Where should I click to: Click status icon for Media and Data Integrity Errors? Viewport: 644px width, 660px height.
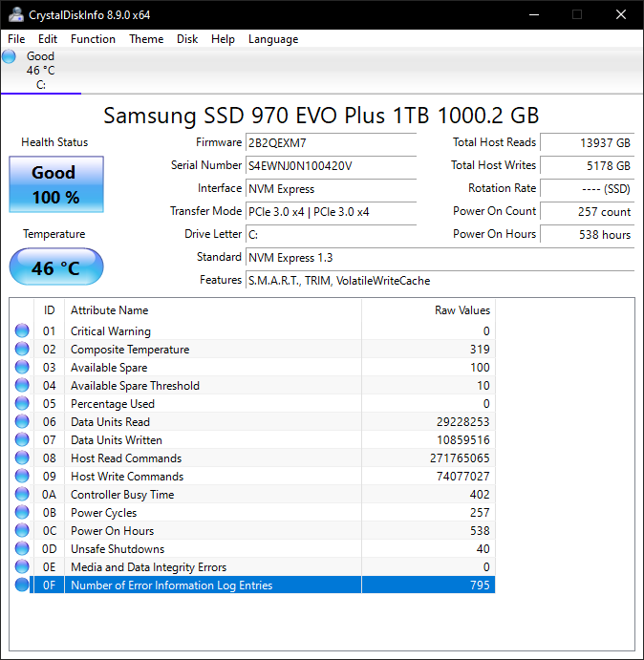pos(22,566)
